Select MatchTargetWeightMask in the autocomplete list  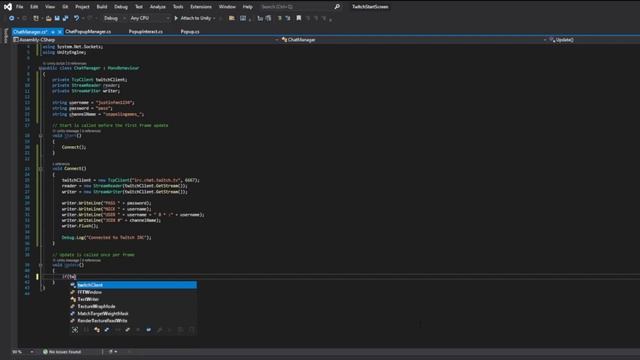coord(133,313)
